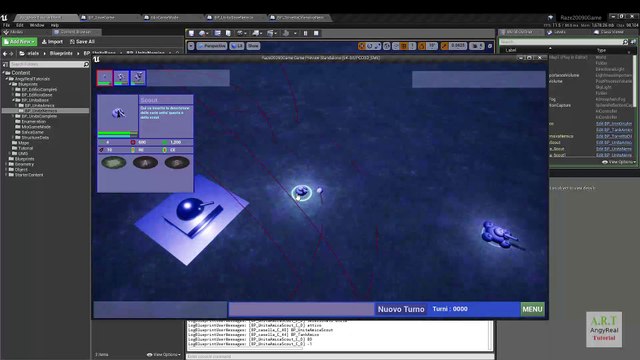
Task: Open the Show flags dropdown
Action: pyautogui.click(x=253, y=46)
